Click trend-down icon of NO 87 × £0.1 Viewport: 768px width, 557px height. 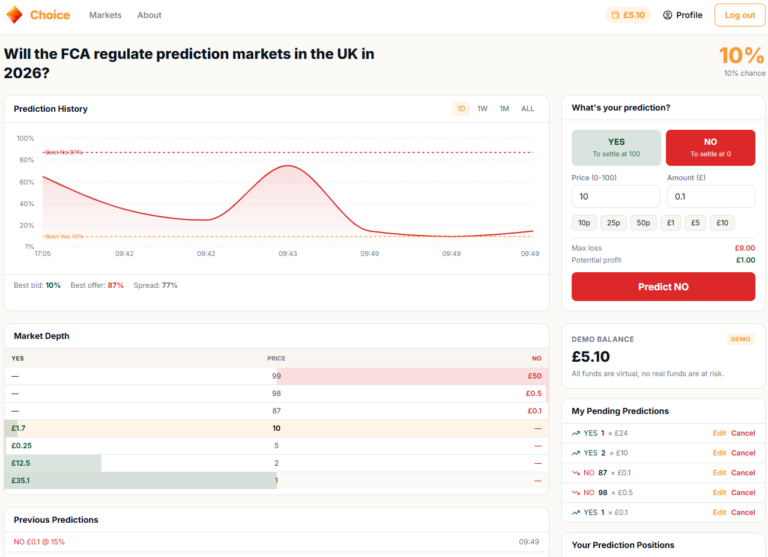pyautogui.click(x=576, y=473)
